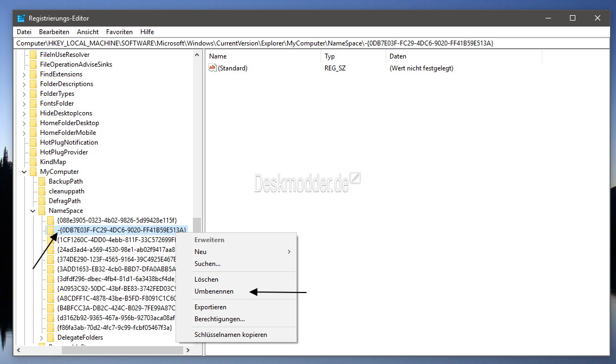Screen dimensions: 616x364
Task: Select the DelegateFolders key label
Action: click(80, 337)
